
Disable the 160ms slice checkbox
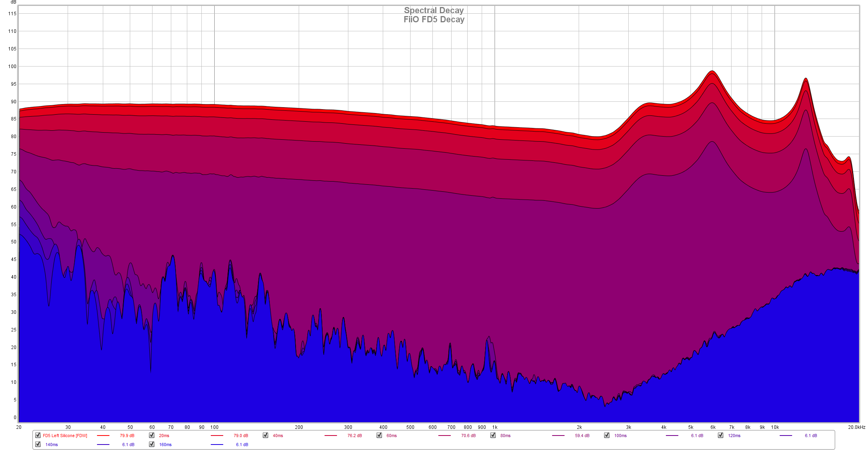152,444
